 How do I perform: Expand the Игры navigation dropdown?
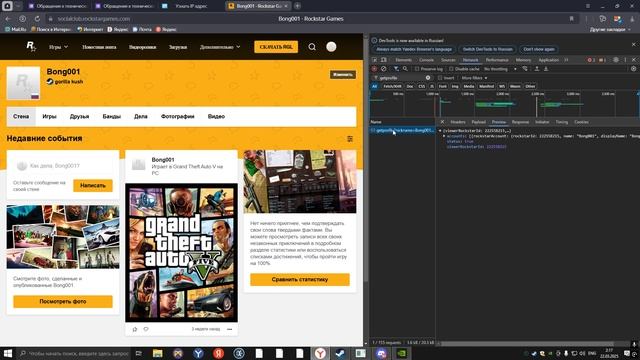(x=58, y=47)
